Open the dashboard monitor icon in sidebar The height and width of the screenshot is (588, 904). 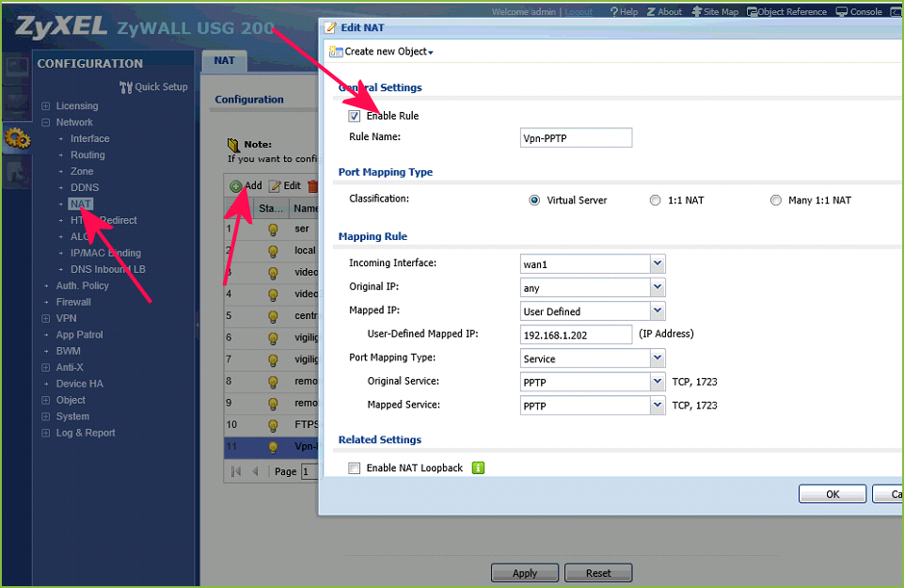point(16,68)
